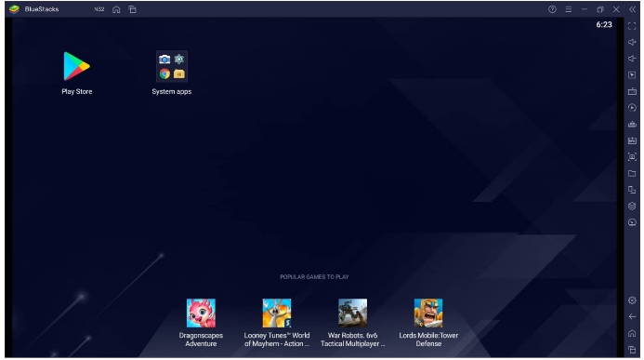Screen dimensions: 644x360
Task: Decrease volume using lower speaker icon
Action: pos(632,59)
